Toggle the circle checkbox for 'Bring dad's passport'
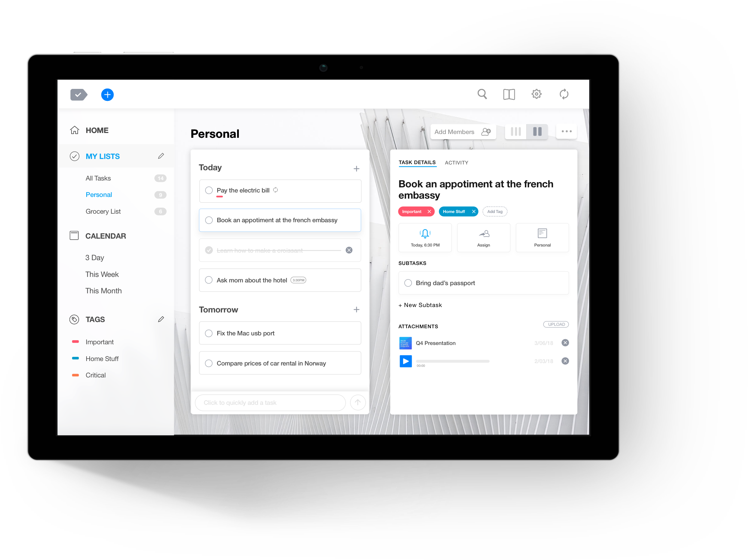 point(409,283)
